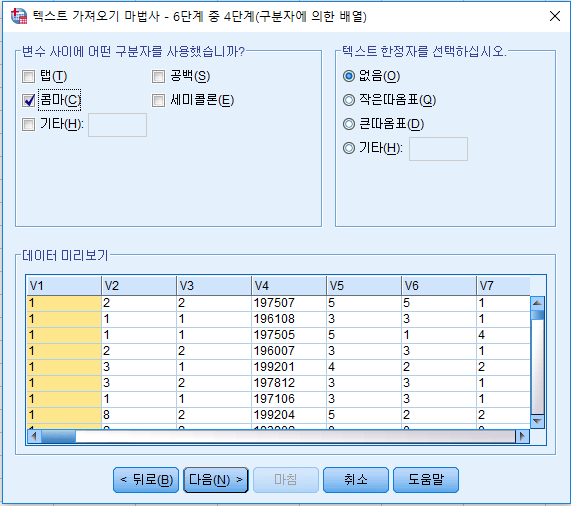
Task: Click the data preview scroll up arrow
Action: coord(537,303)
